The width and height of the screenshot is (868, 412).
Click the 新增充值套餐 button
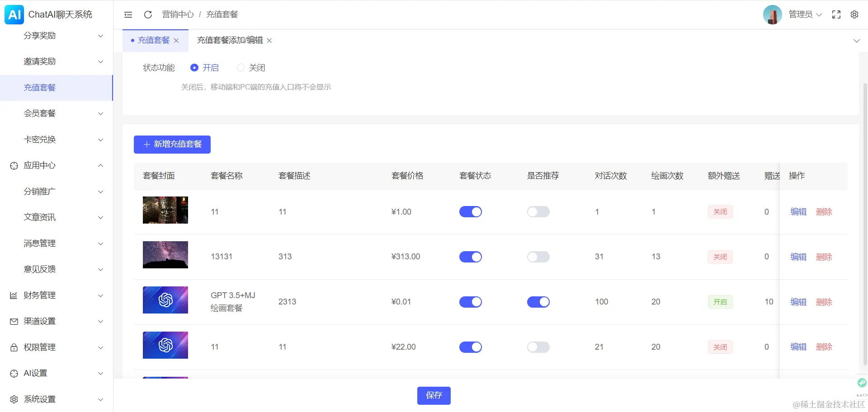pyautogui.click(x=172, y=145)
